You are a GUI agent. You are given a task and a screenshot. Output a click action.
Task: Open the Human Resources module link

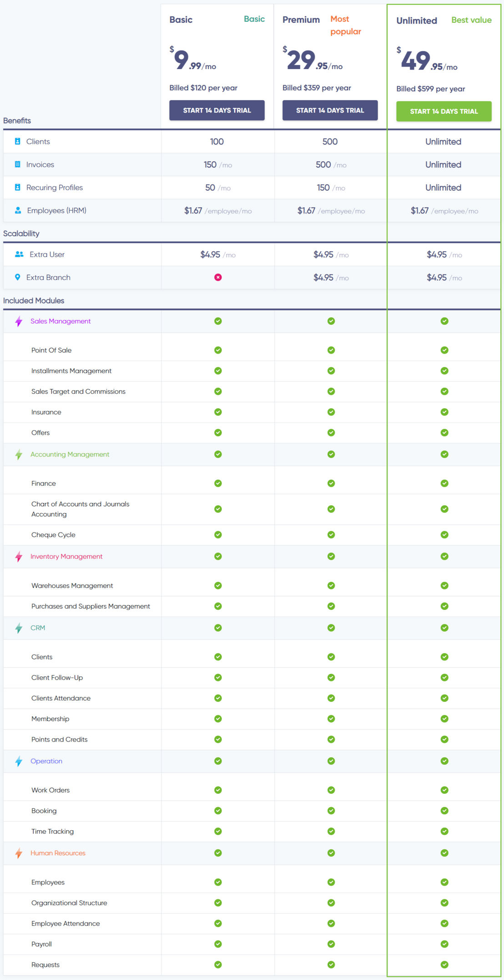(x=58, y=853)
